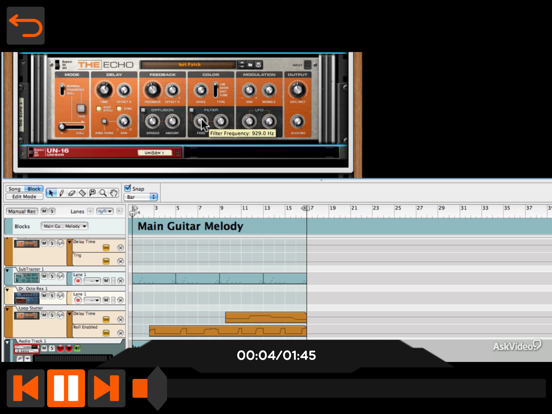Collapse the Dr. Octo Rex 1 track
This screenshot has width=552, height=414.
click(x=7, y=290)
